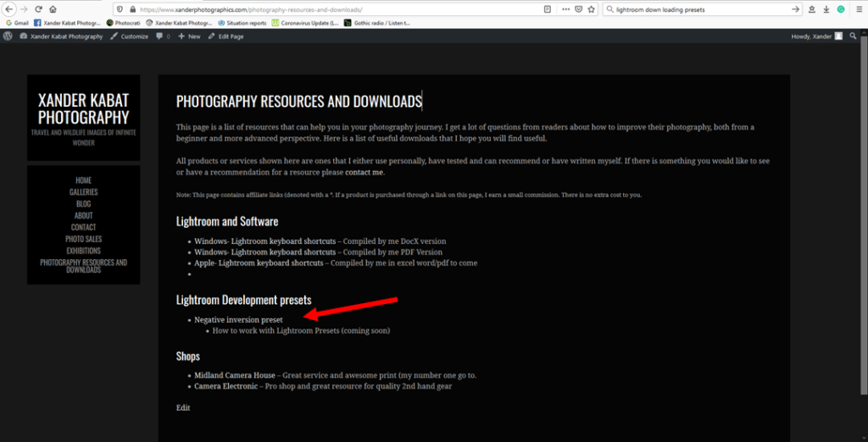Open GALLERIES in the site menu
Image resolution: width=868 pixels, height=442 pixels.
[84, 192]
